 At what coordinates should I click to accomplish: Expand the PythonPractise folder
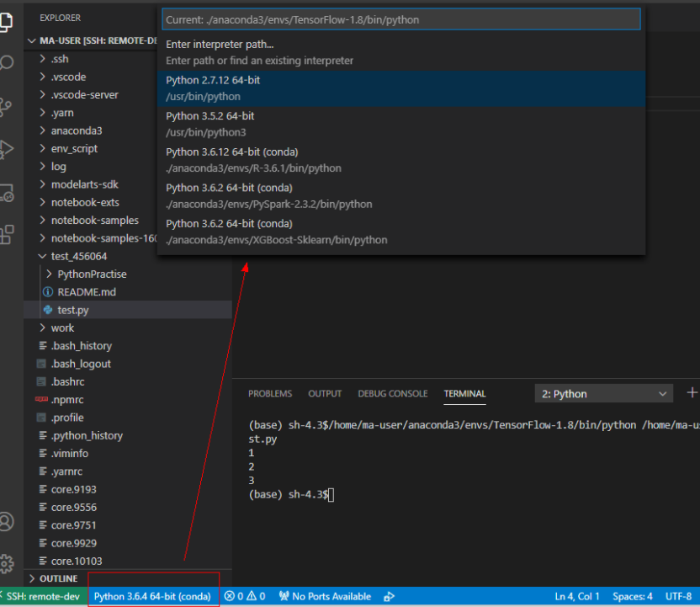(49, 274)
